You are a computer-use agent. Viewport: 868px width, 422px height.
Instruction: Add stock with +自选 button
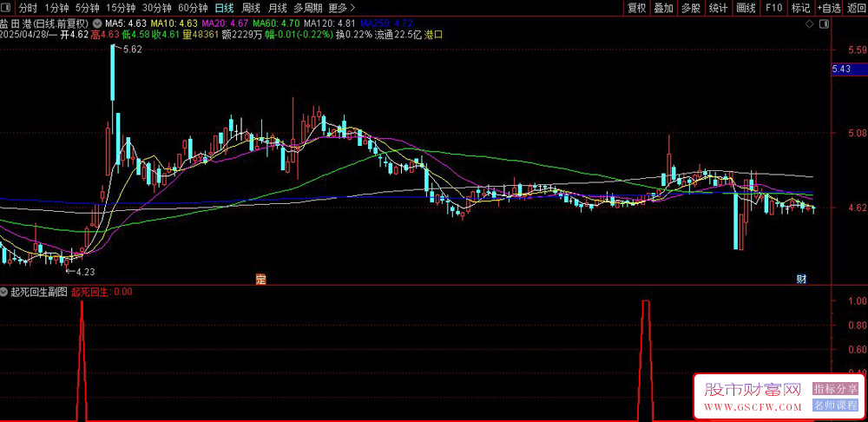pos(829,8)
